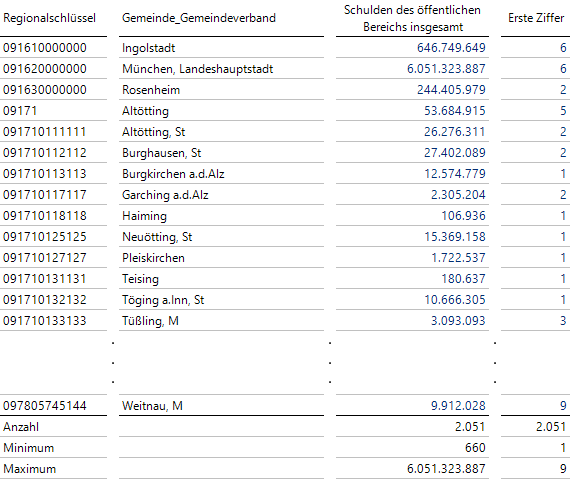
Task: Select the Regionalschlüssel column header
Action: click(x=49, y=18)
